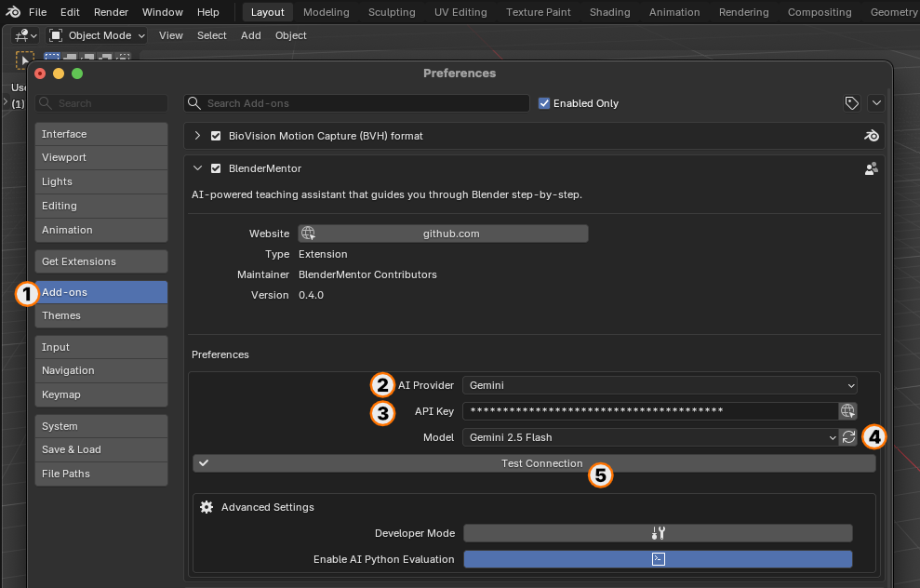Open the Animation preferences section
The width and height of the screenshot is (920, 588).
click(100, 230)
